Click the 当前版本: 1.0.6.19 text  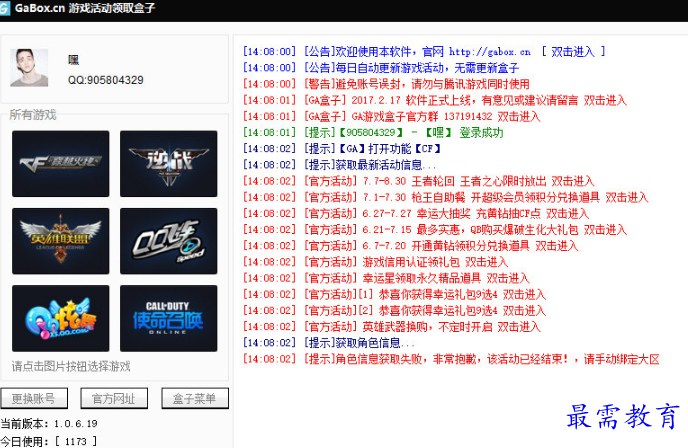pyautogui.click(x=49, y=424)
